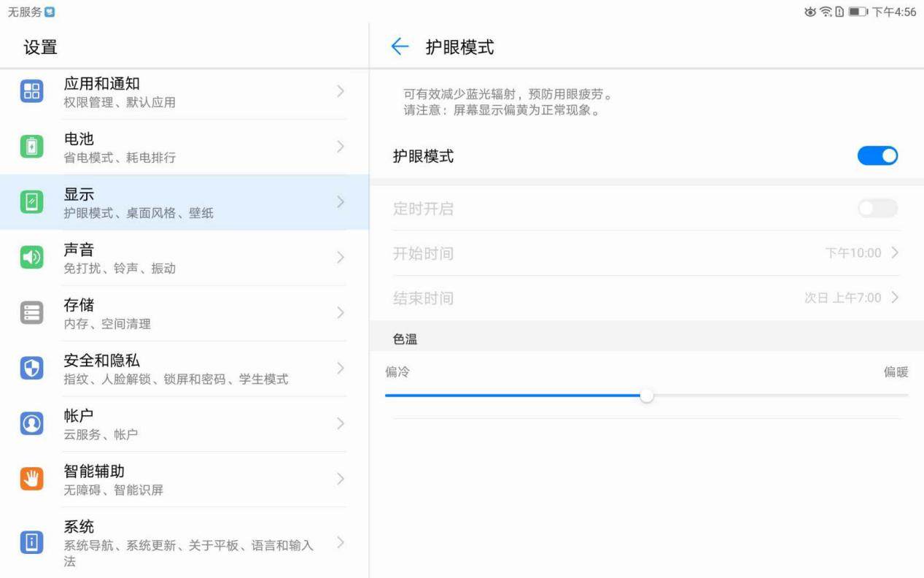The image size is (924, 578).
Task: Click the gray Storage icon
Action: [x=31, y=313]
